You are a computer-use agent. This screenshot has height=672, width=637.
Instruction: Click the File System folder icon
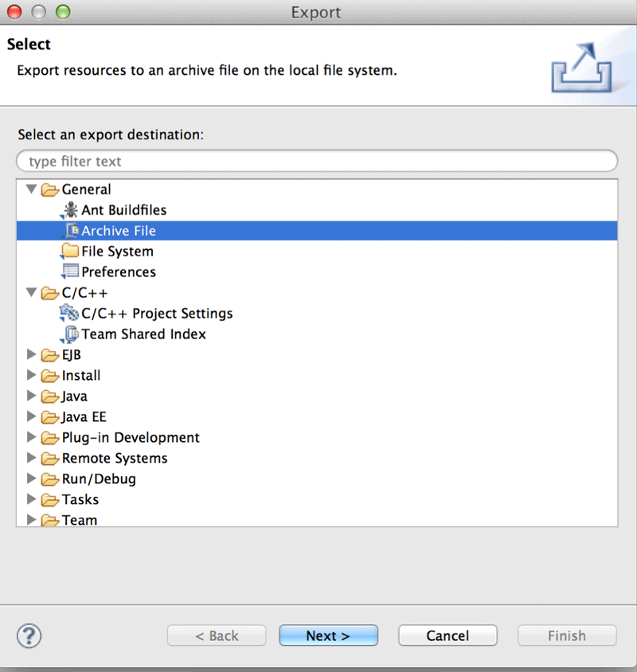coord(70,252)
